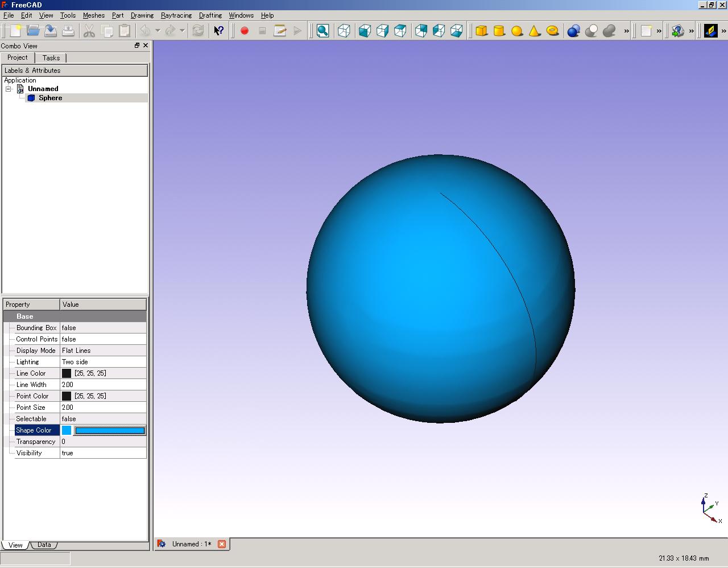
Task: Click the Copy toolbar icon
Action: (107, 31)
